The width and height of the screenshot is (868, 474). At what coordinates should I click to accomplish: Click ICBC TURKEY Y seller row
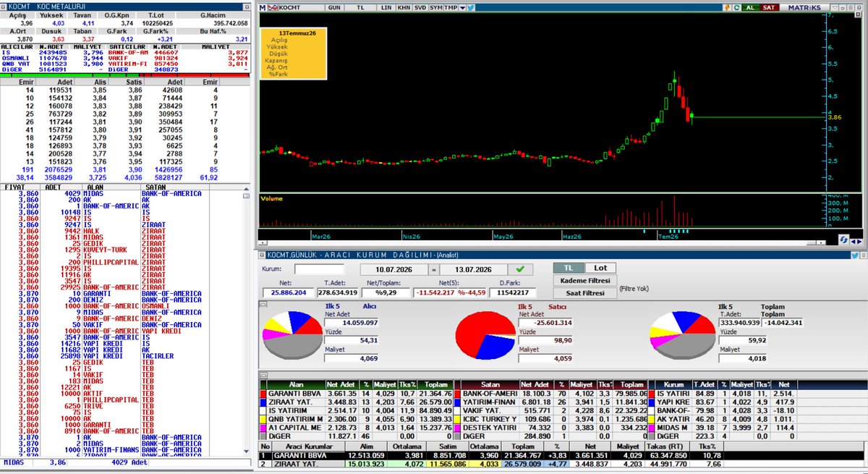[550, 420]
